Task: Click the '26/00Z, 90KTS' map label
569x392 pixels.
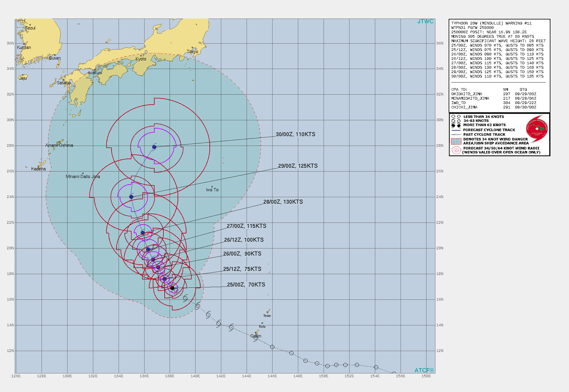Action: point(242,254)
